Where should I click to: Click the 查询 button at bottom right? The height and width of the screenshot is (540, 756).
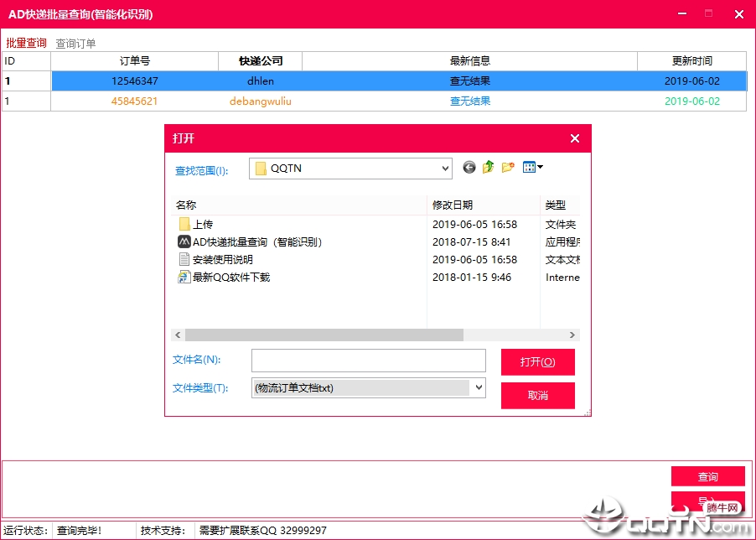(707, 476)
